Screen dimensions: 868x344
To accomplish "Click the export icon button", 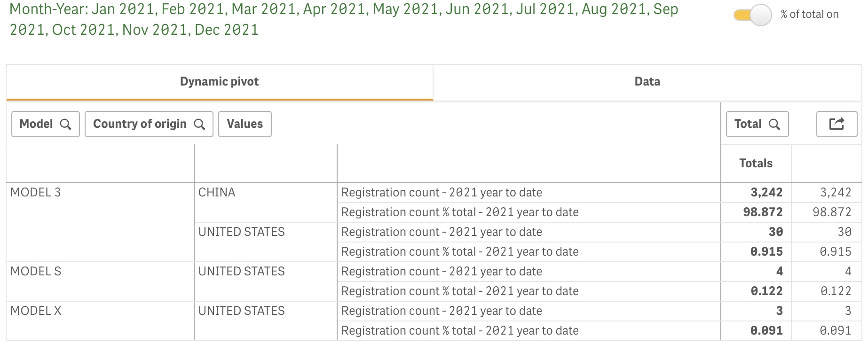I will [836, 124].
